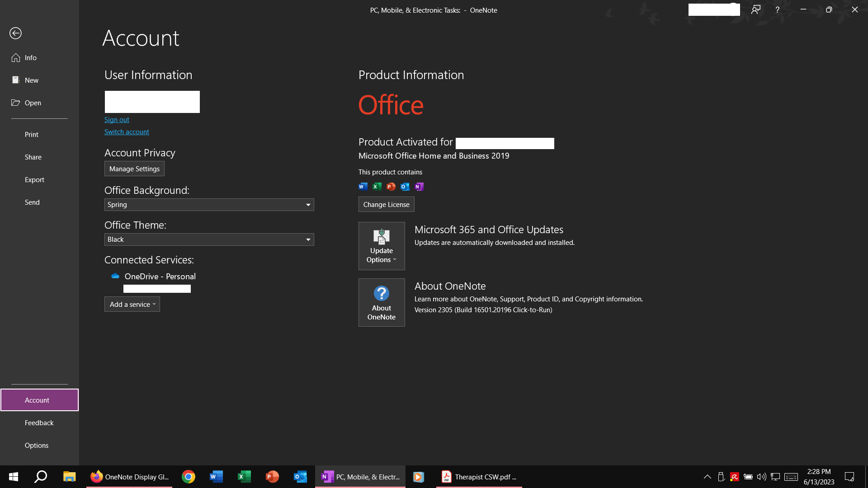Open the Update Options menu button

click(x=382, y=246)
